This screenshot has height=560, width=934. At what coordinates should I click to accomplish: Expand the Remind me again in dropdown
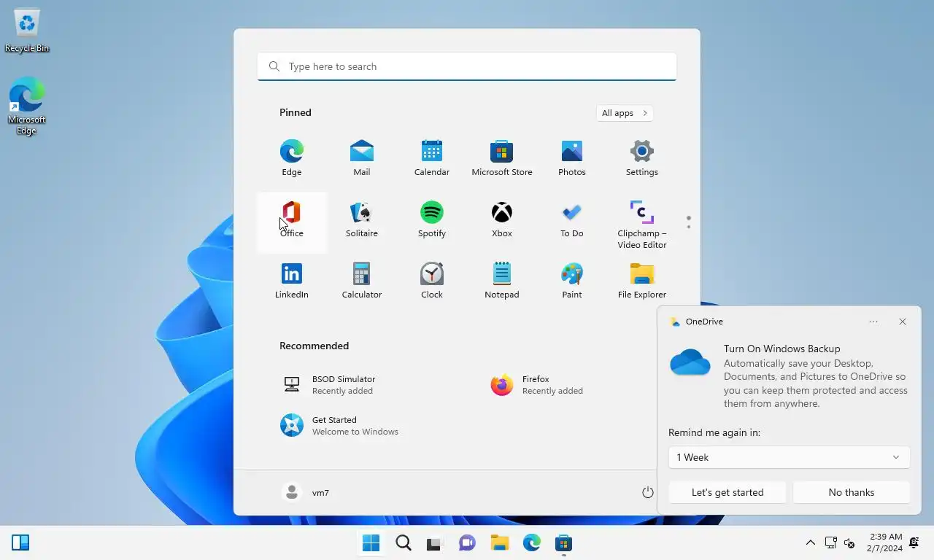790,457
